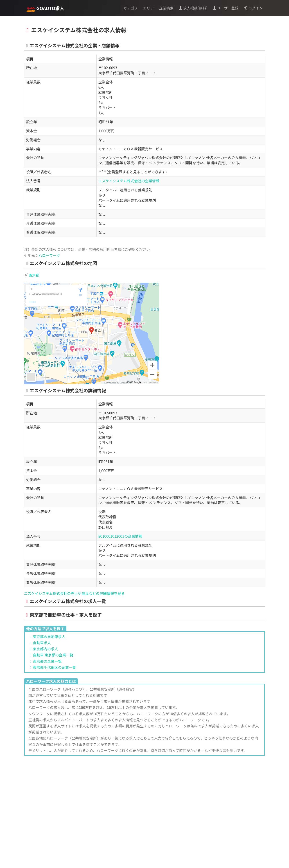Click the ハローワーク求人の魅力とは panel heading
The image size is (289, 868).
point(51,681)
